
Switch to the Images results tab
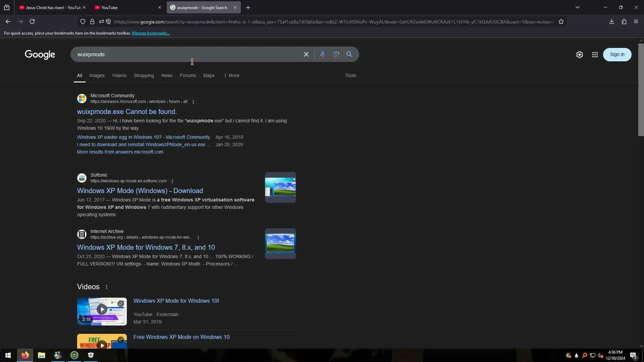(97, 75)
